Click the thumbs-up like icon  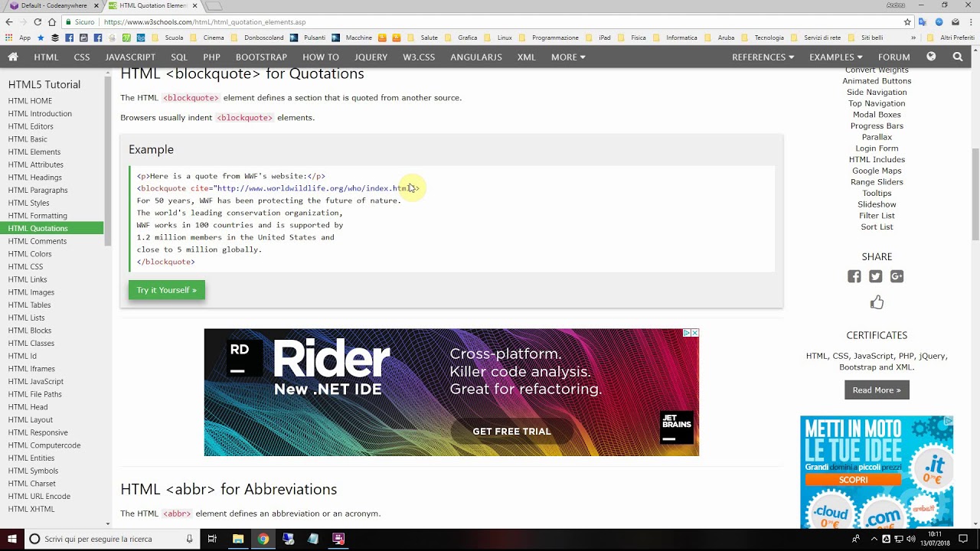(877, 302)
